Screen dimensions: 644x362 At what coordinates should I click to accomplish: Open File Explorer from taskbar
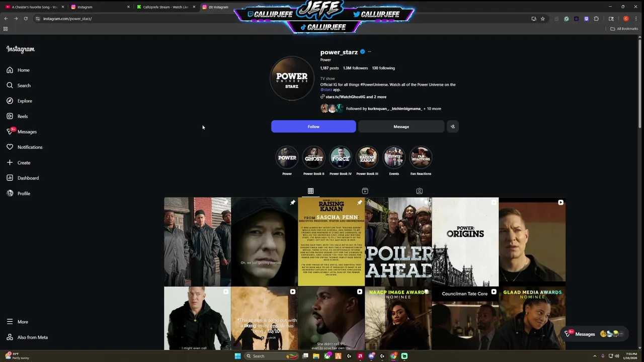click(316, 356)
